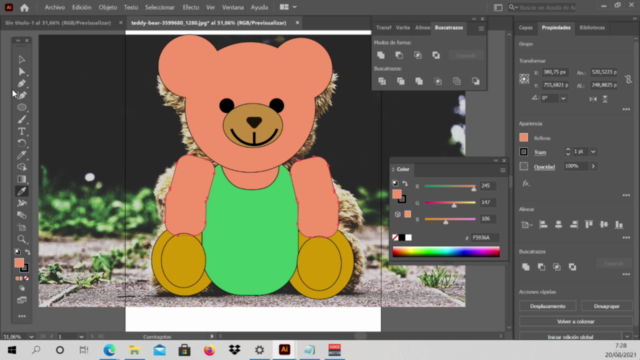Viewport: 640px width, 360px height.
Task: Open stroke weight dropdown
Action: (593, 152)
